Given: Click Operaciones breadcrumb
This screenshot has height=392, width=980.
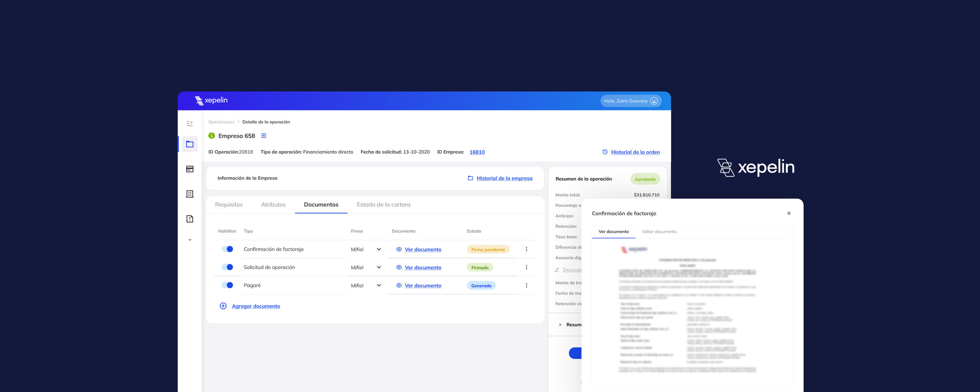Looking at the screenshot, I should [x=221, y=122].
